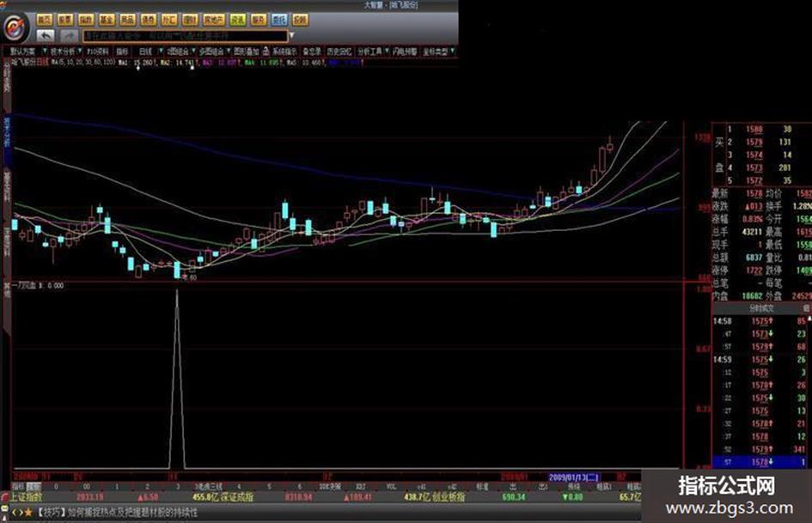Open the 房地产 real estate button
Viewport: 812px width, 523px height.
pos(214,20)
